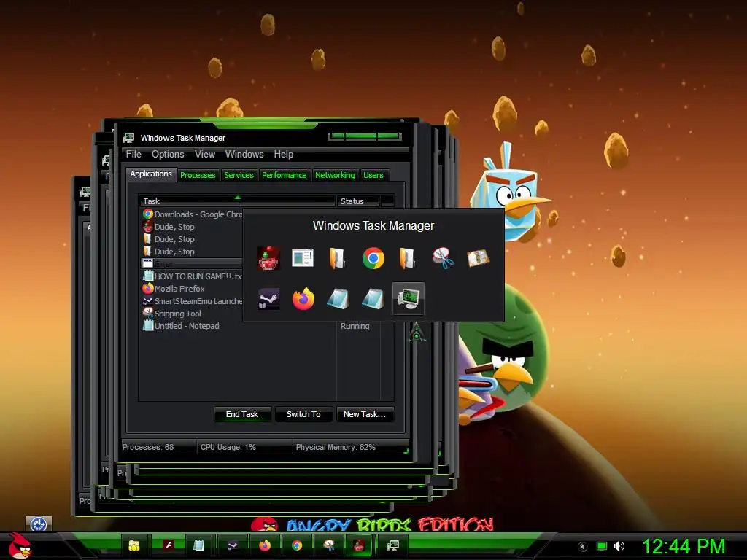747x560 pixels.
Task: Pick the Firefox icon in the window switcher
Action: 303,299
